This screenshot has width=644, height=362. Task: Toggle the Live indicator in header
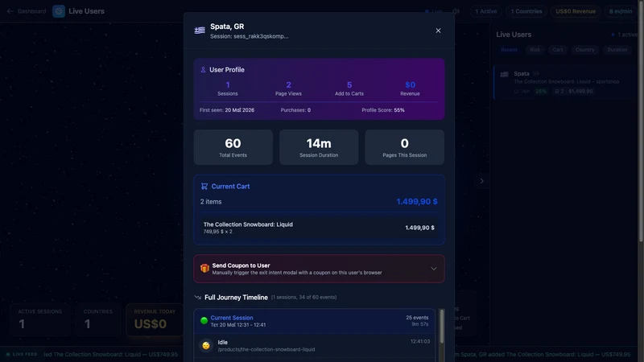(434, 11)
